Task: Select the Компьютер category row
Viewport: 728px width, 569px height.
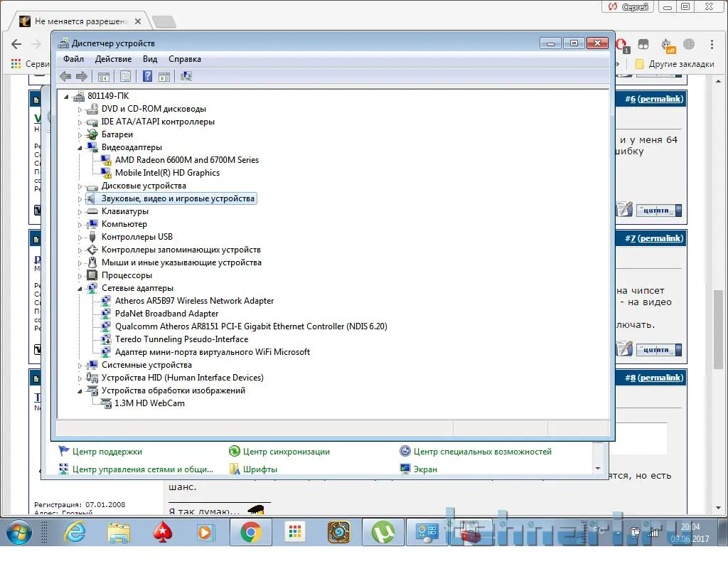Action: tap(124, 224)
